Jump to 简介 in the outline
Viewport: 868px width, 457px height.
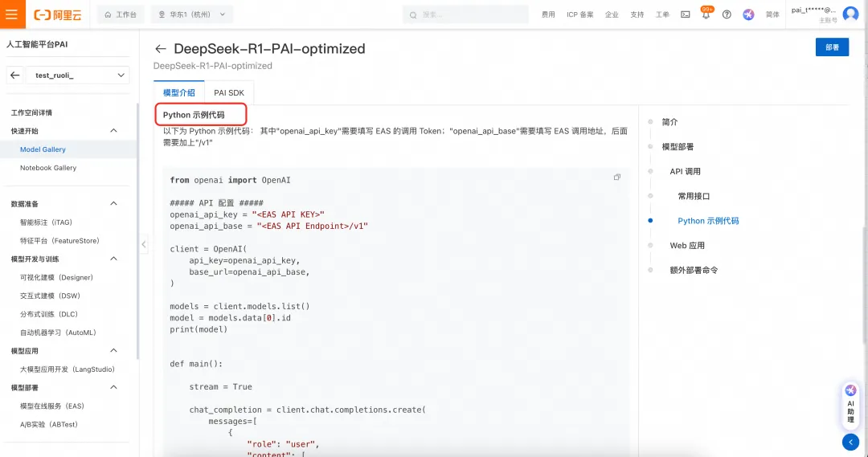669,122
